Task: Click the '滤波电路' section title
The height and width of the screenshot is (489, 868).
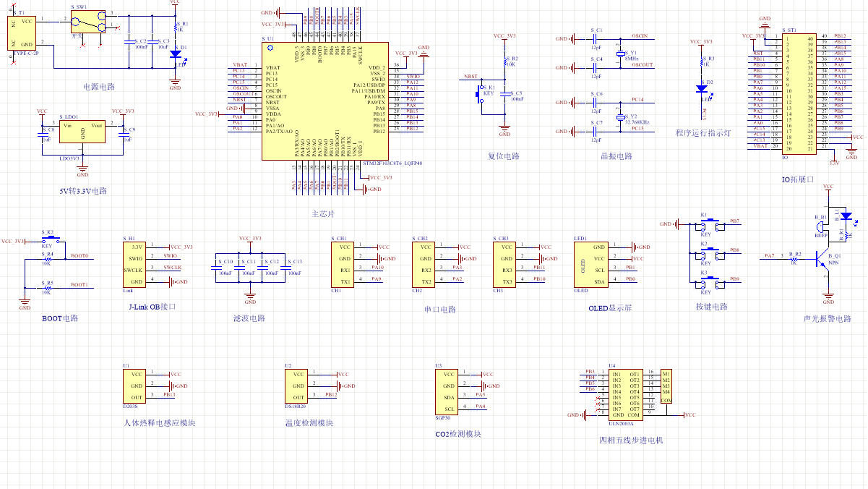Action: point(249,318)
